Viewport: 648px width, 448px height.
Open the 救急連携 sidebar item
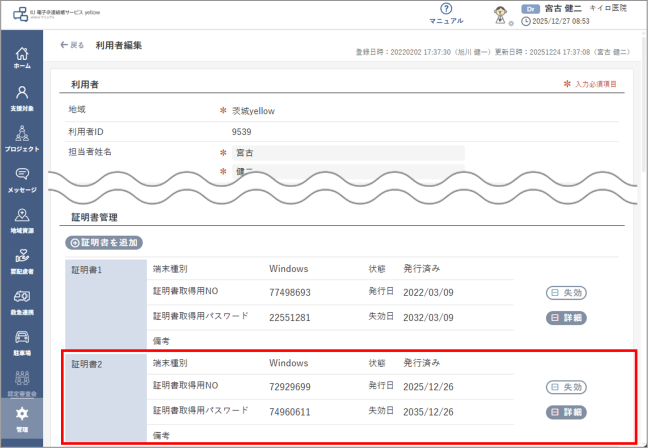(x=22, y=301)
